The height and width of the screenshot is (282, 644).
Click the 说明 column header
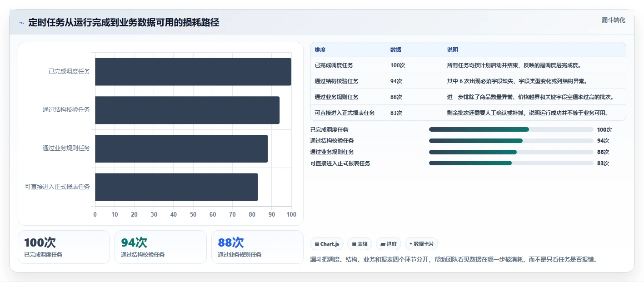click(x=453, y=50)
